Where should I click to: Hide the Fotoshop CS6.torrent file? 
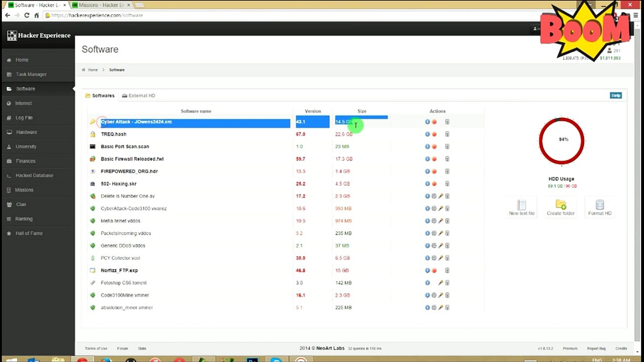441,283
